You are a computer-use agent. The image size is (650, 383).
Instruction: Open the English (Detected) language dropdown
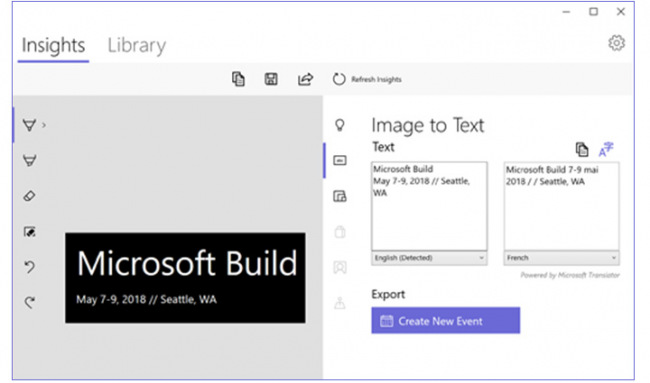429,258
